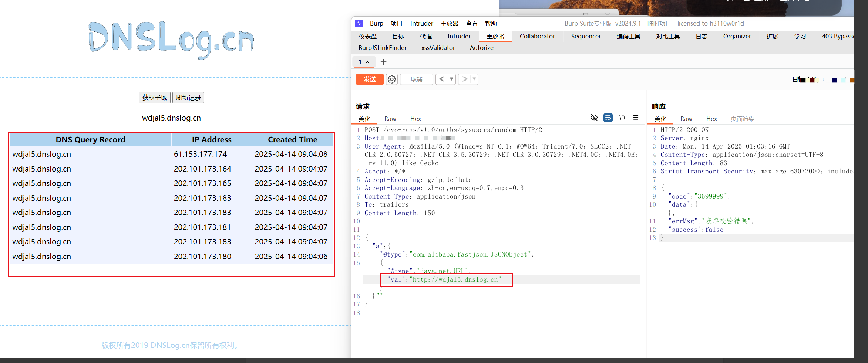Select the response pane Hex tab
The height and width of the screenshot is (363, 868).
711,119
